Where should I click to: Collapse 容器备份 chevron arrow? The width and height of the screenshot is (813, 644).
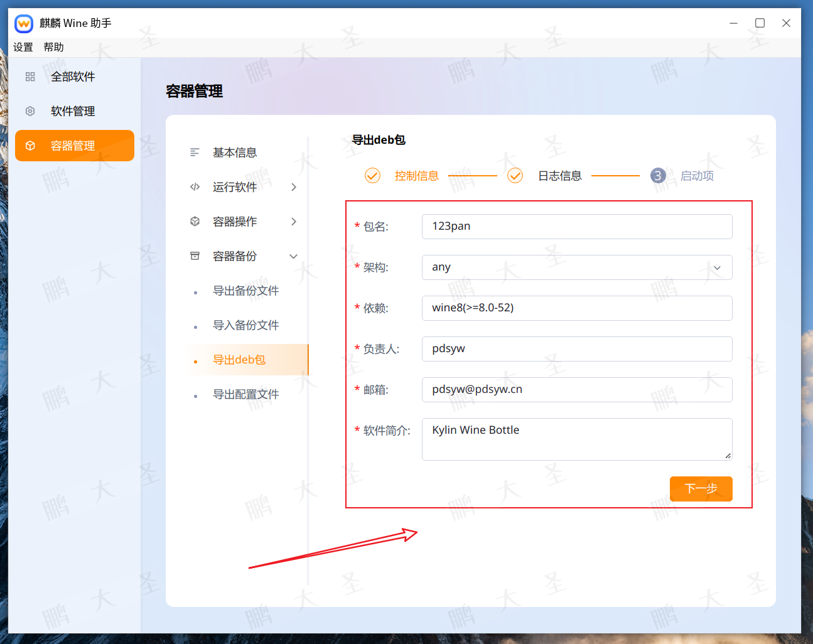(x=294, y=256)
